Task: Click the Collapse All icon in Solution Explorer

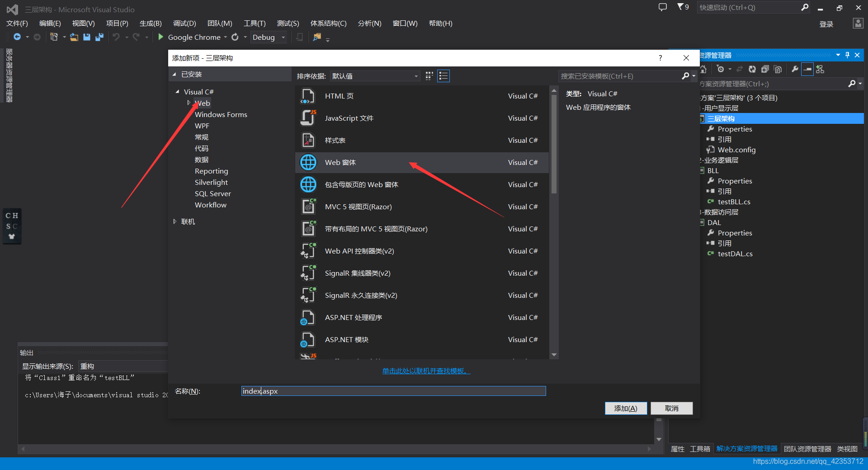Action: coord(765,69)
